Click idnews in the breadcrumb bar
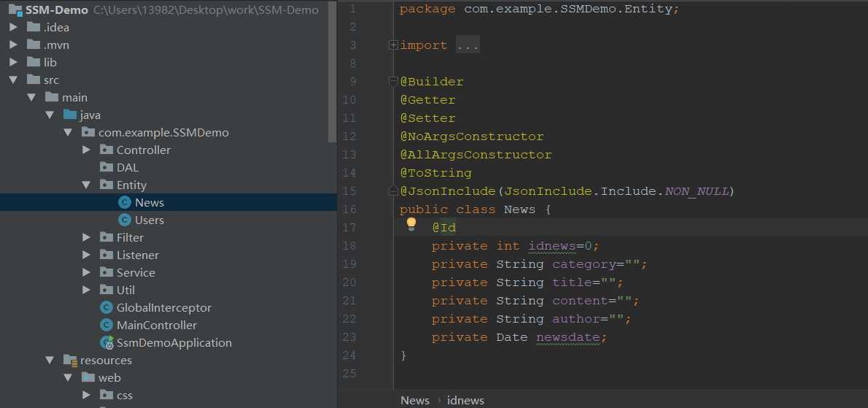The width and height of the screenshot is (868, 408). coord(465,400)
